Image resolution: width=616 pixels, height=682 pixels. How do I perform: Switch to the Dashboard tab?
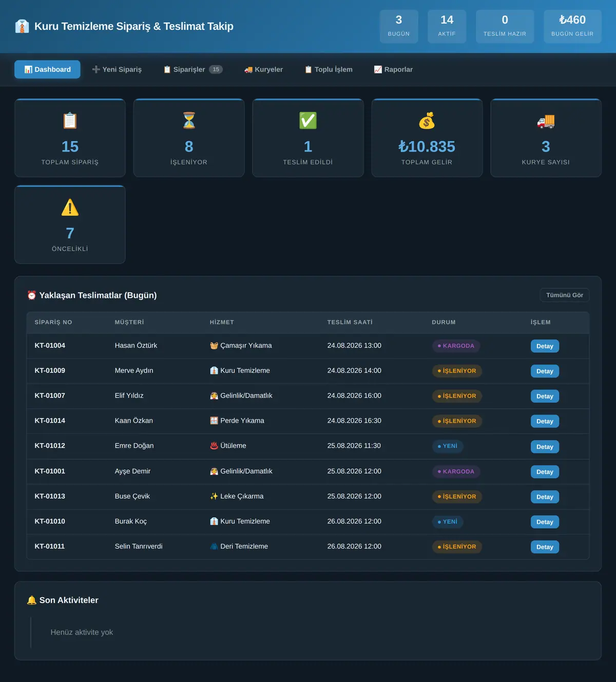(x=47, y=69)
